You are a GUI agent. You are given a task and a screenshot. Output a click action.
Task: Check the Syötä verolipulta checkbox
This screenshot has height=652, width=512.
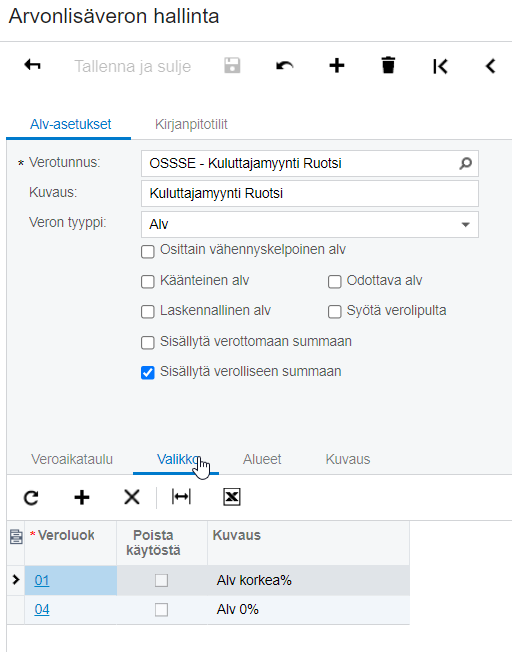pyautogui.click(x=334, y=311)
